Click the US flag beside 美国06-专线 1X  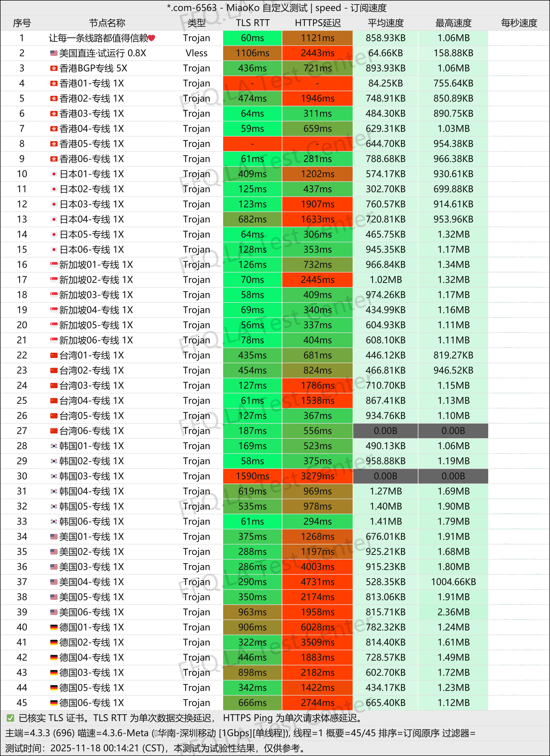(x=54, y=612)
